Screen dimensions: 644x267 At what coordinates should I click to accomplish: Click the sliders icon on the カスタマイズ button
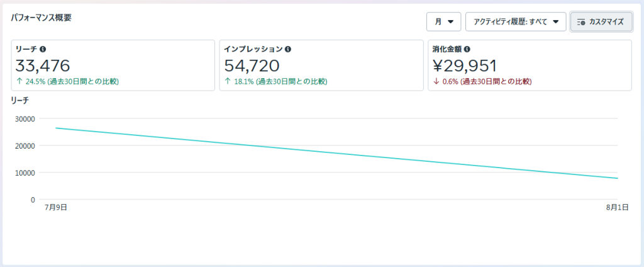[582, 22]
